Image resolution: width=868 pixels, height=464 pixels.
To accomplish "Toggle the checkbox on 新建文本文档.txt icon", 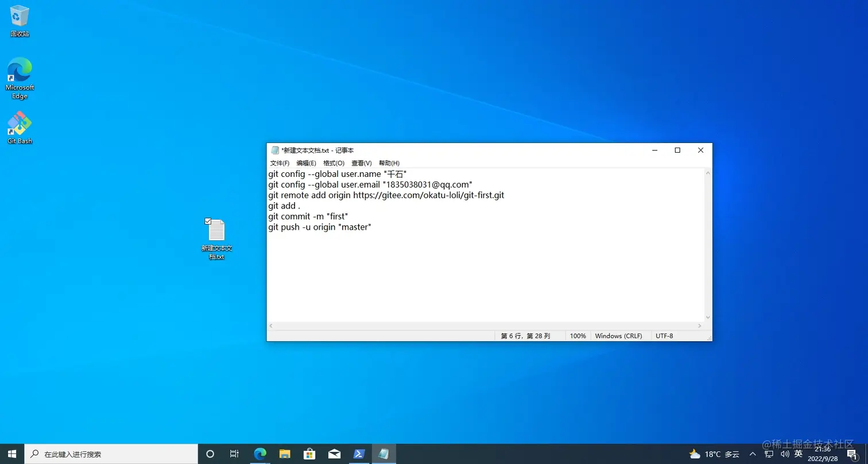I will coord(208,221).
